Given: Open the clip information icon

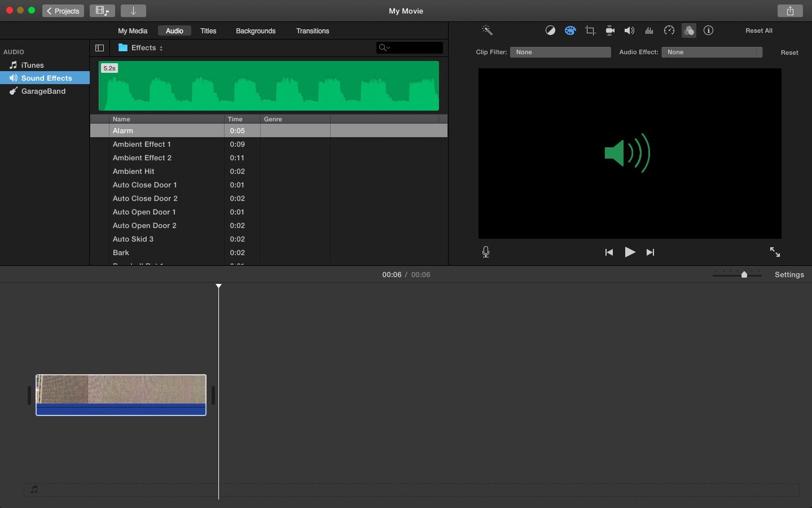Looking at the screenshot, I should [x=709, y=30].
